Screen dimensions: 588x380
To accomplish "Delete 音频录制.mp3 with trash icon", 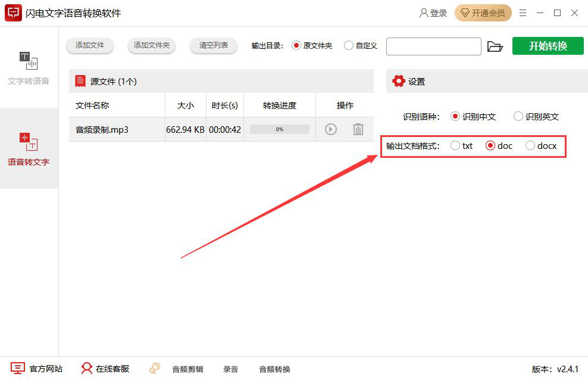I will [358, 129].
